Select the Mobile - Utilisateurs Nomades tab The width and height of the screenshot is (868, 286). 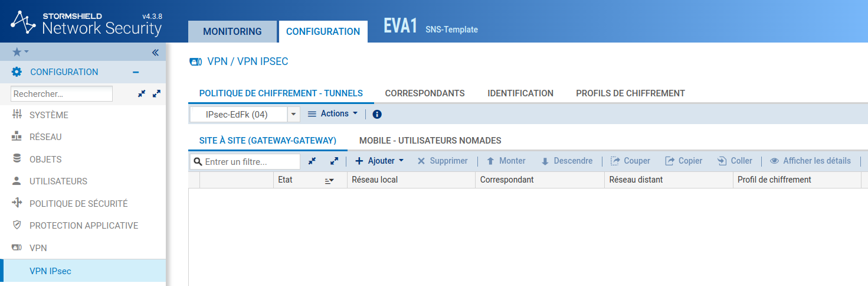(x=430, y=141)
